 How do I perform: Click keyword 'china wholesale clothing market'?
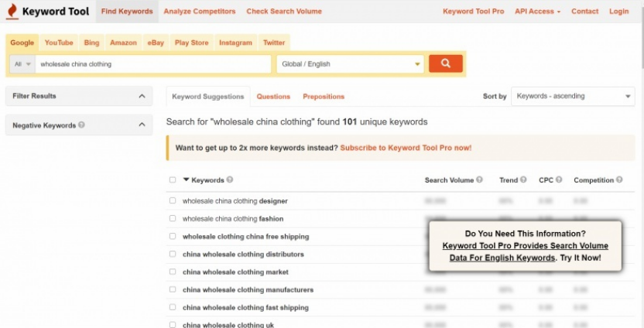235,272
